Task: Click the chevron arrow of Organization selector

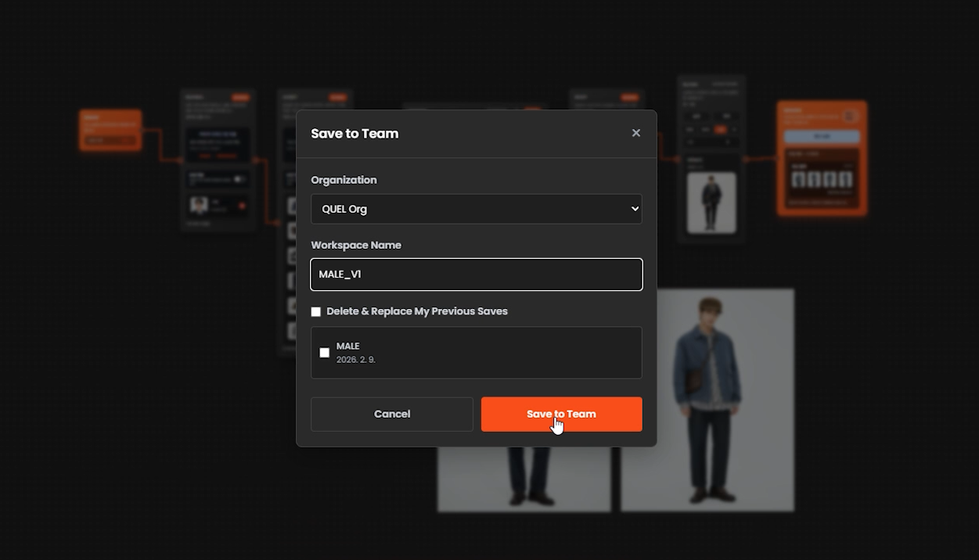Action: click(635, 209)
